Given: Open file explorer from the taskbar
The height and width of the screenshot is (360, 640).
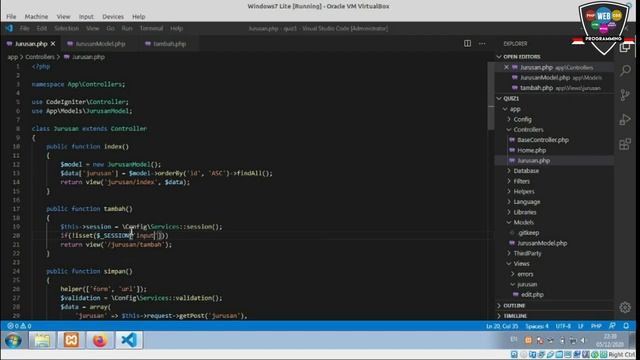Looking at the screenshot, I should pyautogui.click(x=42, y=340).
